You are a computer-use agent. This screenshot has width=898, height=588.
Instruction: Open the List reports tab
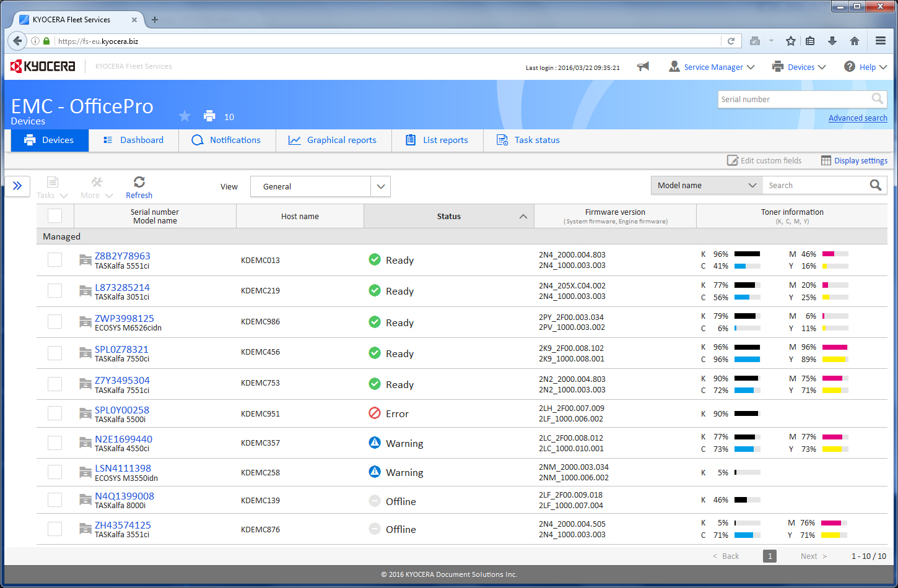(x=437, y=140)
